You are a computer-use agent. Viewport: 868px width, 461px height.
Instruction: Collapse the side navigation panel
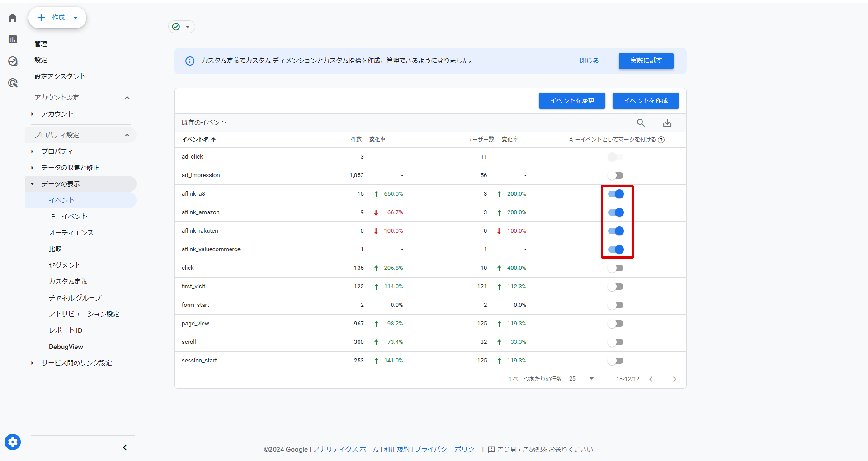tap(125, 447)
